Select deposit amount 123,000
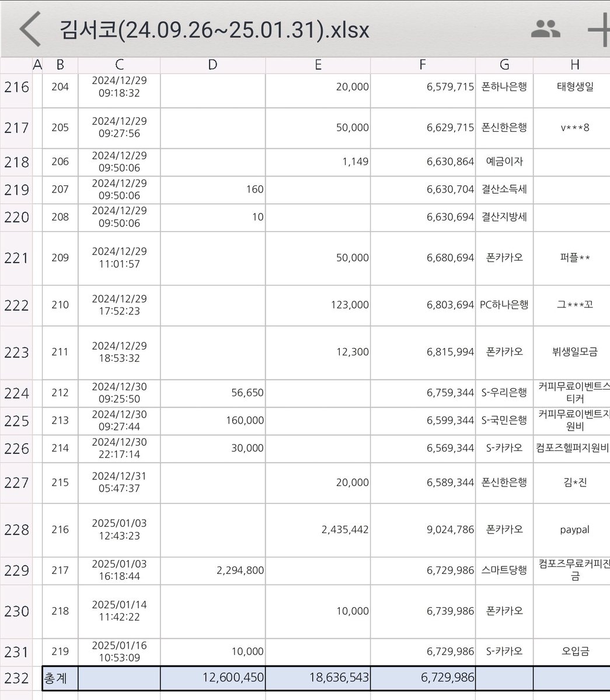This screenshot has height=700, width=610. coord(318,305)
